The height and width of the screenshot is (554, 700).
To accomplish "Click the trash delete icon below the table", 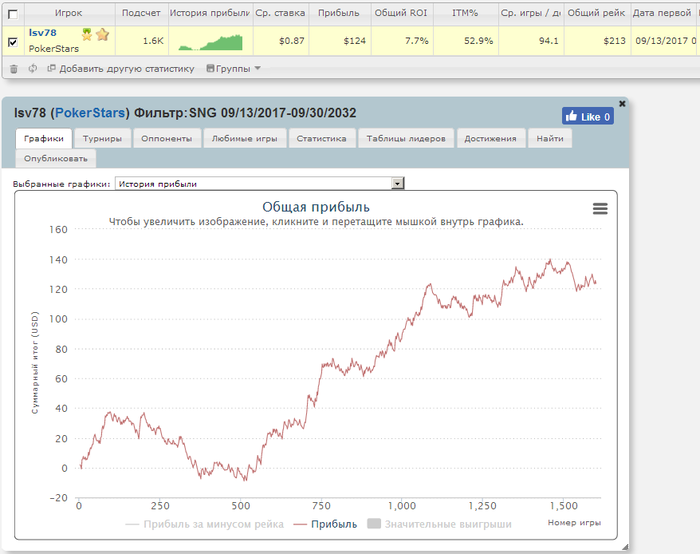I will coord(14,69).
